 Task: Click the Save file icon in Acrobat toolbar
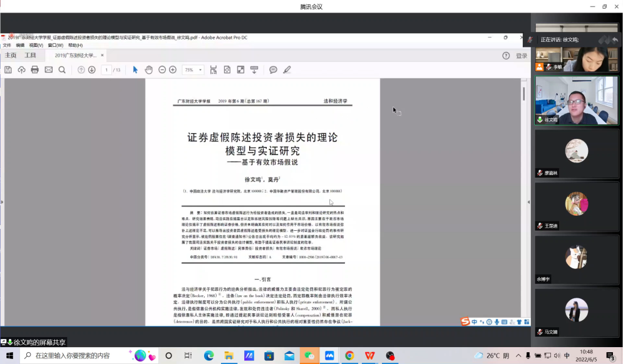point(8,69)
